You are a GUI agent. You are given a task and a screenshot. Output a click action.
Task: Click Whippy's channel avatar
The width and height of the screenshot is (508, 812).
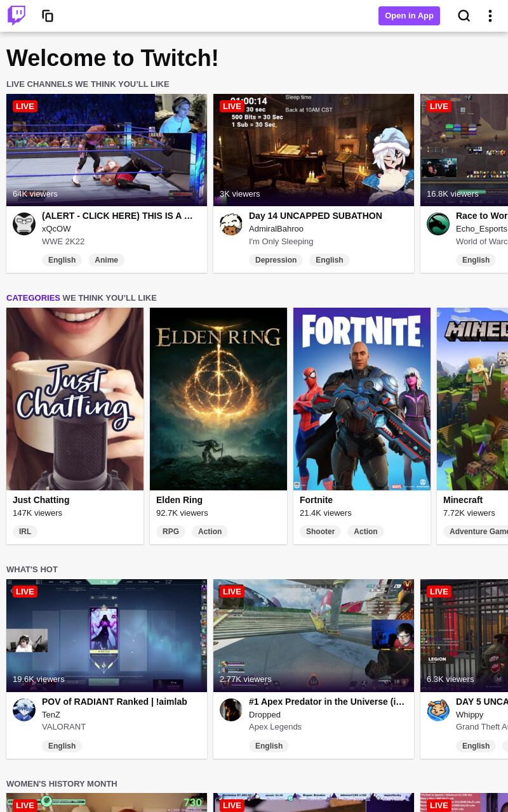[x=438, y=710]
